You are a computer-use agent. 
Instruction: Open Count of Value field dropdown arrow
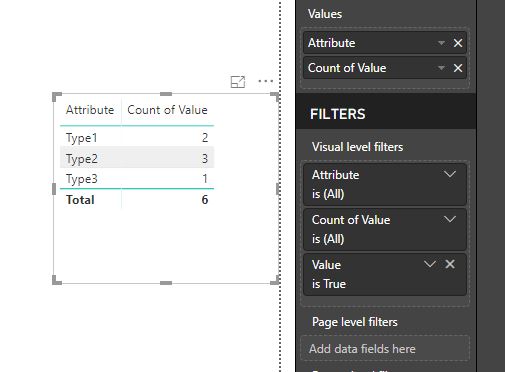(441, 68)
